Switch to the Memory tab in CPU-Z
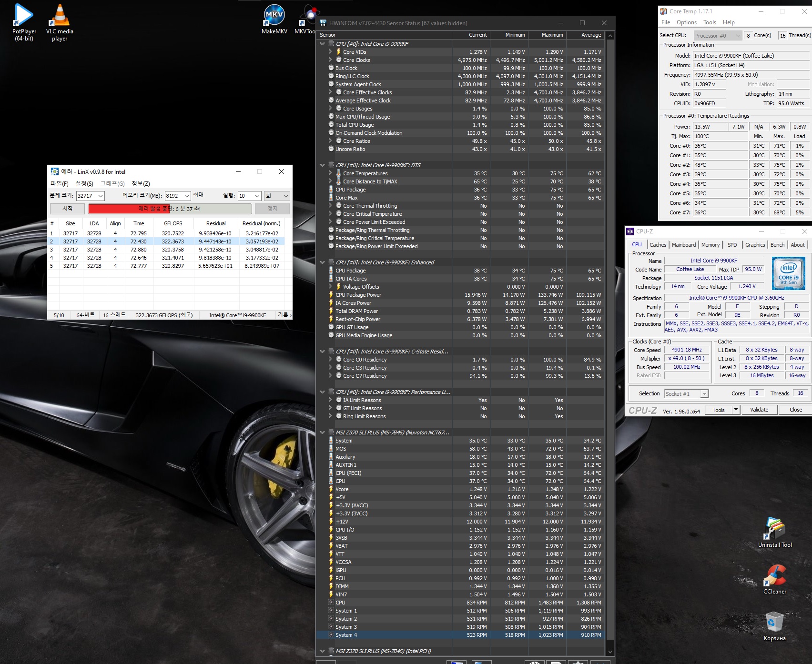The image size is (812, 664). (x=710, y=245)
